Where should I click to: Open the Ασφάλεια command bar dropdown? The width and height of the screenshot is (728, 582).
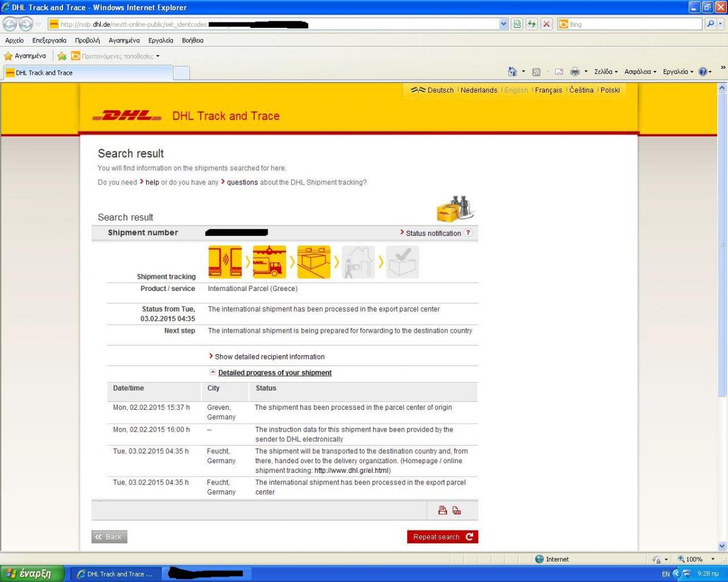641,72
